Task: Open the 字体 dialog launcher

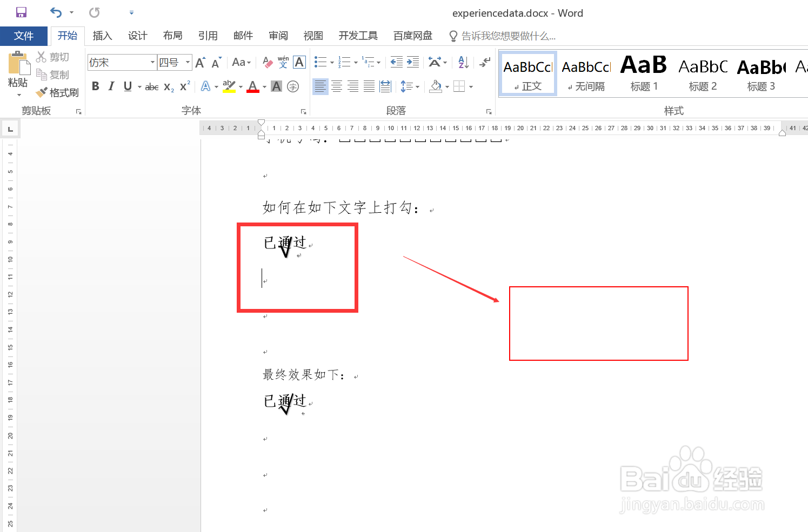Action: 304,112
